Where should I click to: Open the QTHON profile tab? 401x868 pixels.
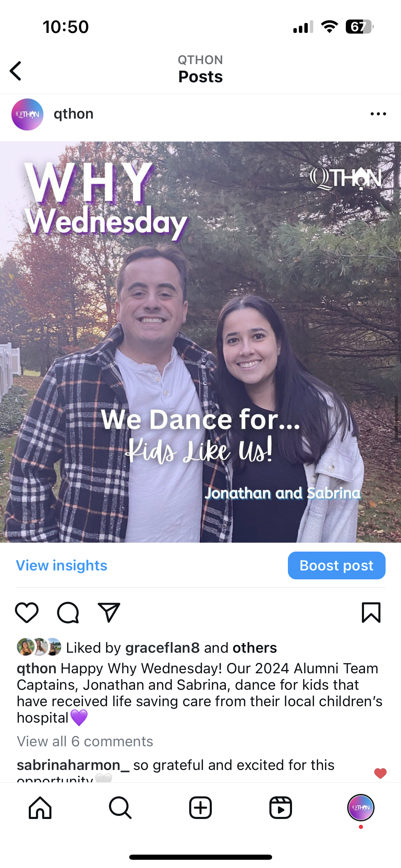pos(361,808)
